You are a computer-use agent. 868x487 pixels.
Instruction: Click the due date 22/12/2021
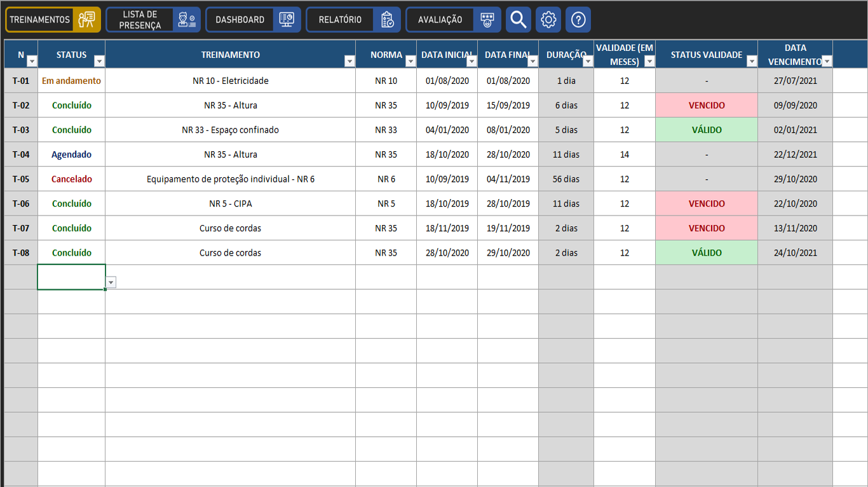click(796, 154)
